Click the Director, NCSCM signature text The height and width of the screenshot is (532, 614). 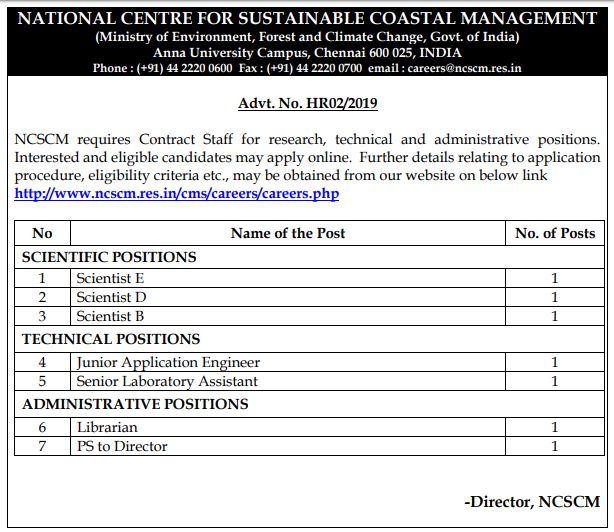coord(532,502)
